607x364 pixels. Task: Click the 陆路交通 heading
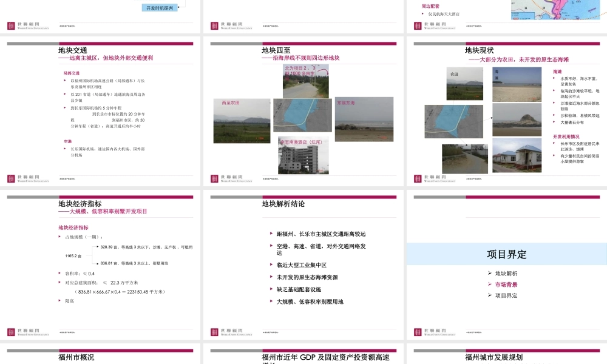(x=72, y=73)
